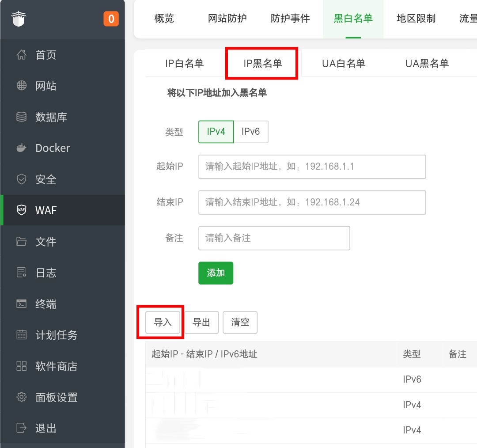Open the 防护事件 tab
The image size is (477, 448).
pos(290,19)
